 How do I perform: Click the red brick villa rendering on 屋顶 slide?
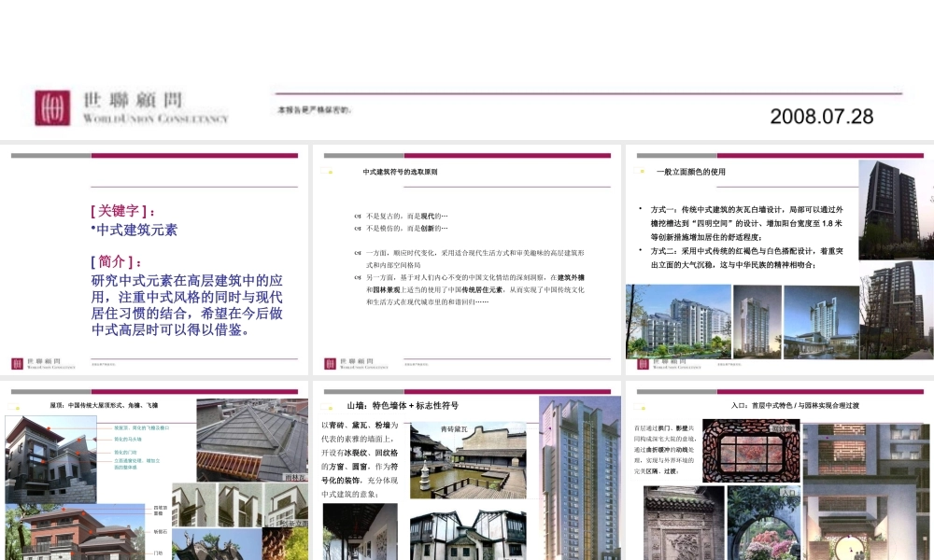click(x=75, y=533)
